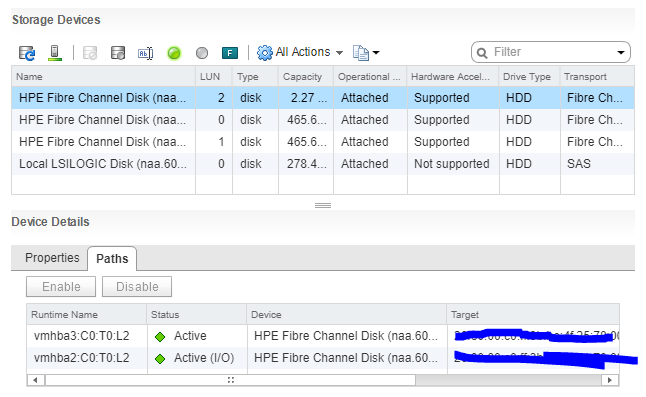Click the rename device icon
The height and width of the screenshot is (397, 646).
pyautogui.click(x=145, y=53)
